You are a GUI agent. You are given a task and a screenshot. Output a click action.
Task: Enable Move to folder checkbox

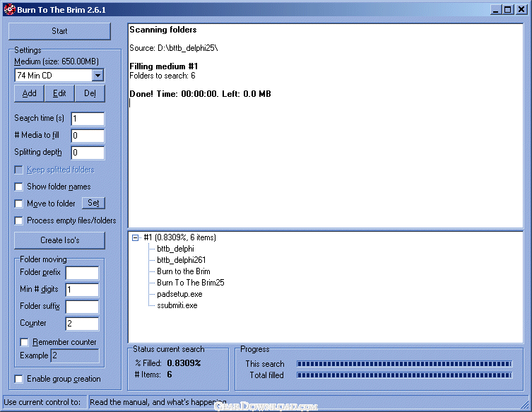[18, 204]
